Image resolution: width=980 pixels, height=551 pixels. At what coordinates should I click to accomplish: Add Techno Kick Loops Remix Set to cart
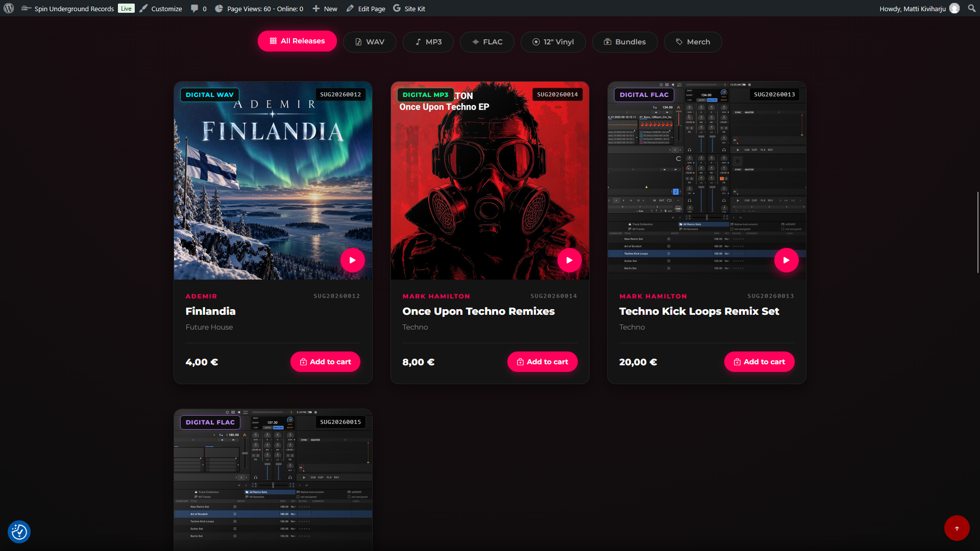(x=759, y=362)
